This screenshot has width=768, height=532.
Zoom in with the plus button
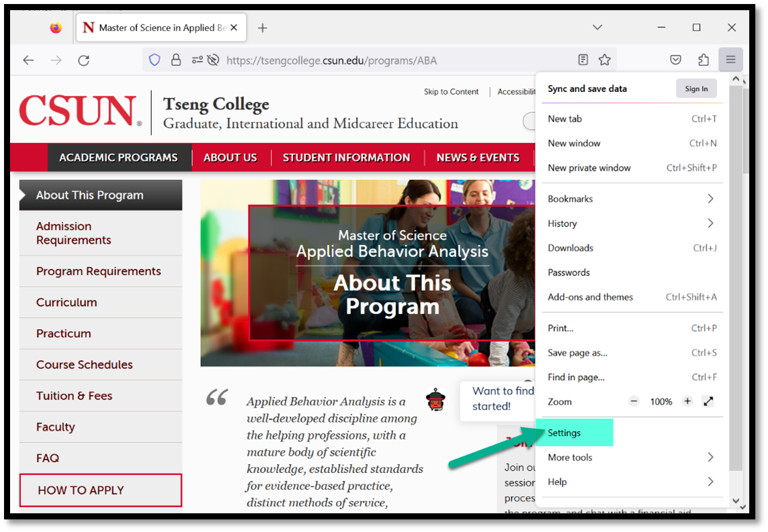tap(687, 402)
